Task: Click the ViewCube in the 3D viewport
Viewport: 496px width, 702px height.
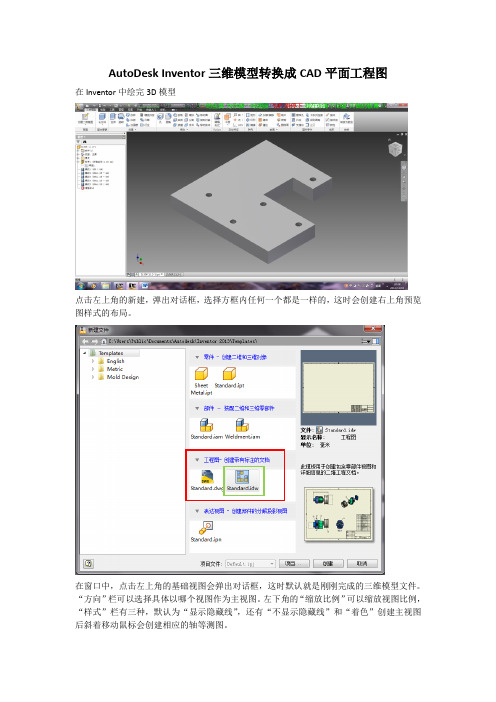Action: (395, 149)
